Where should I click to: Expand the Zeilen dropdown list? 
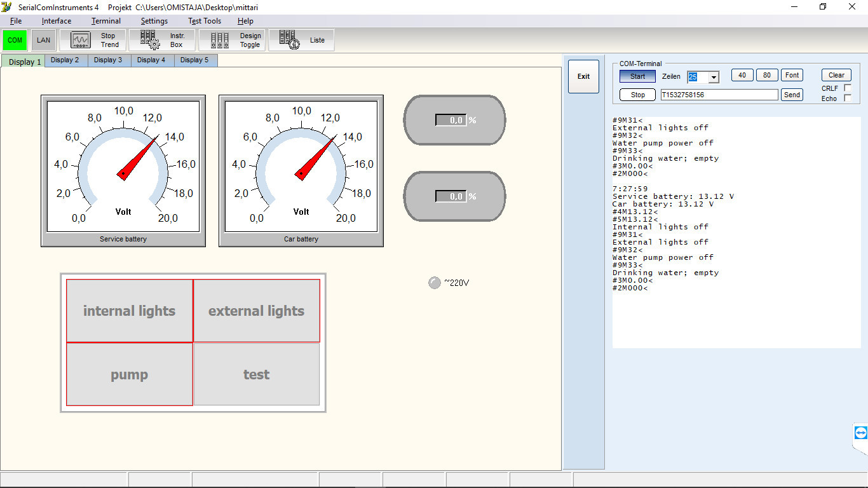tap(714, 77)
